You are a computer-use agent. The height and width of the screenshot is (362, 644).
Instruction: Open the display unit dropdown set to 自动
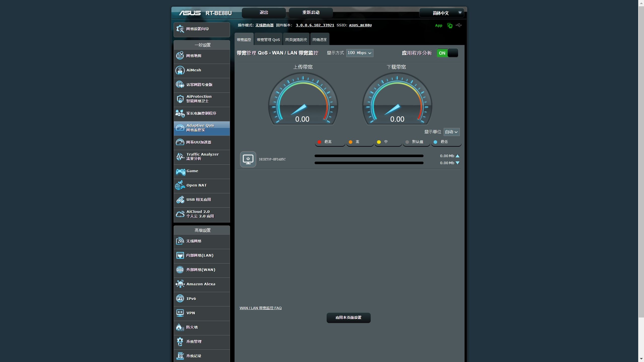(451, 132)
